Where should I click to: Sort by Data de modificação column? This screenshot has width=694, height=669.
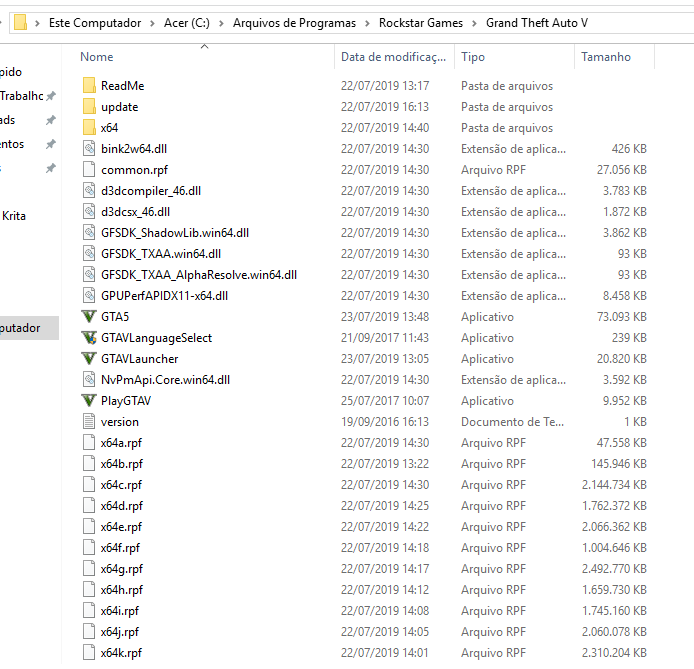click(394, 57)
